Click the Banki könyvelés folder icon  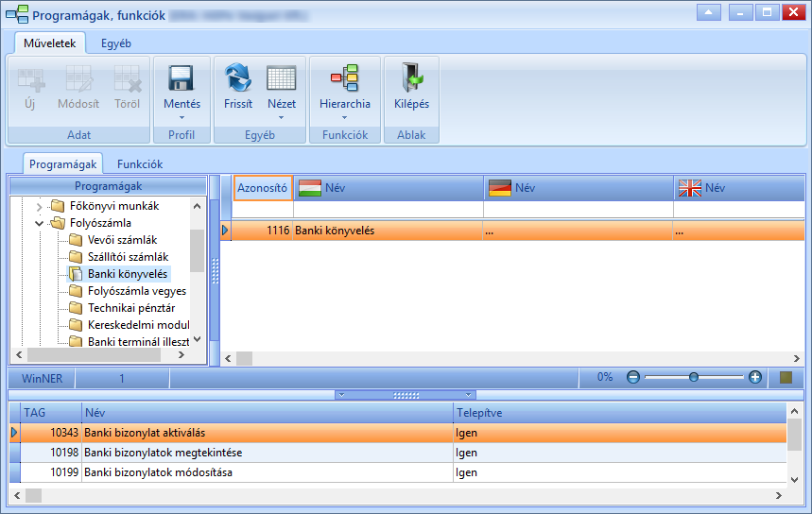click(x=76, y=274)
